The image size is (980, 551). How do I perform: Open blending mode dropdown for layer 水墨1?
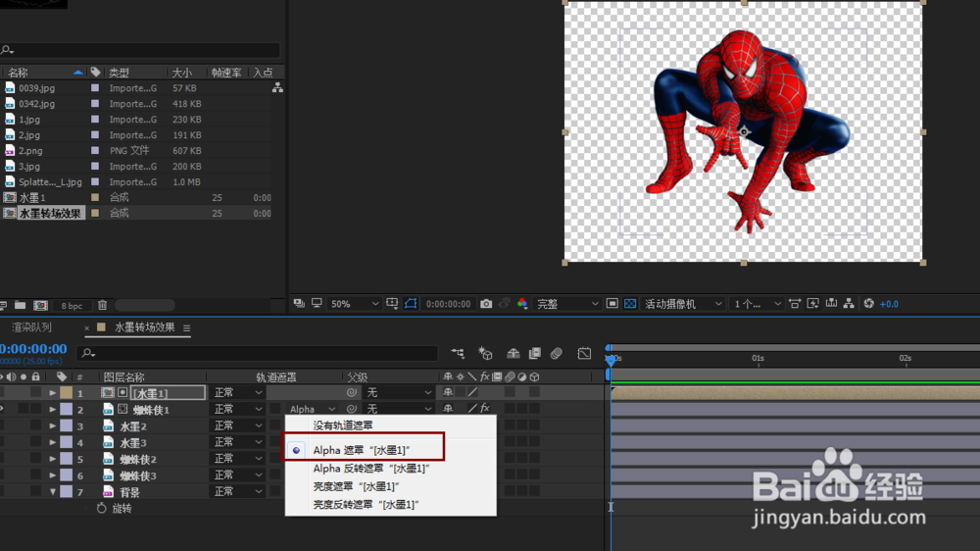237,392
